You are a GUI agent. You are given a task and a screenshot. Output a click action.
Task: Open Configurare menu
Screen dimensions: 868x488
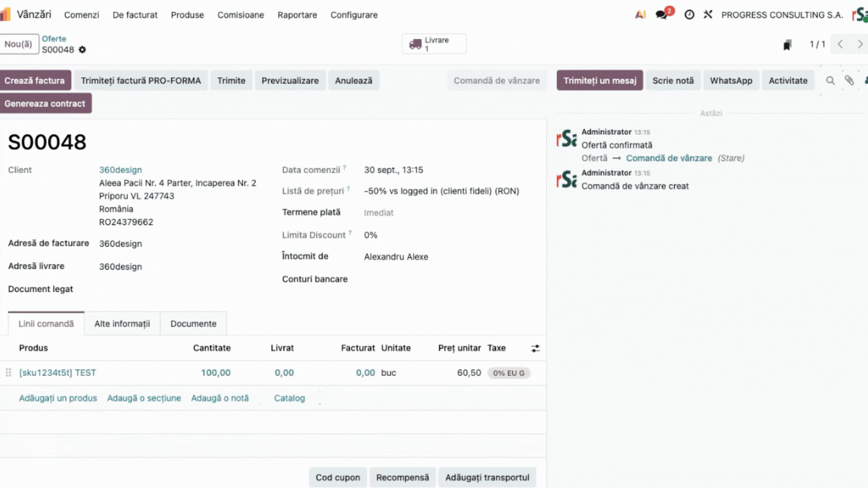pyautogui.click(x=354, y=15)
